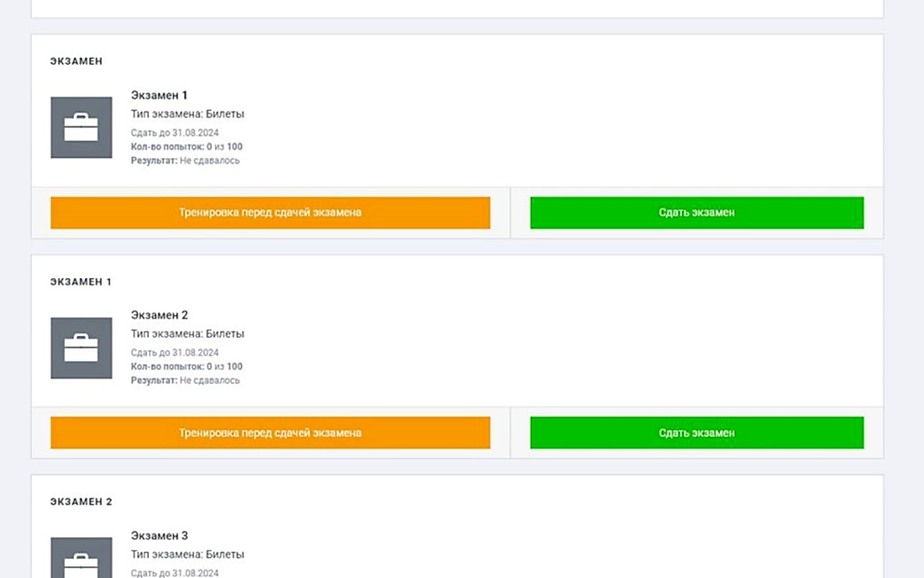Open Тренировка перед сдачей экзамена for Экзамен 2
This screenshot has height=578, width=924.
click(270, 433)
